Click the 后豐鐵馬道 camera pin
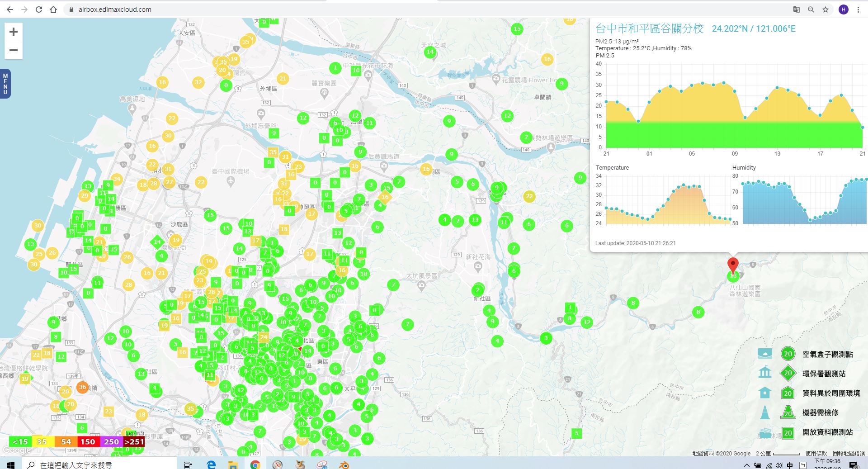Screen dimensions: 868x469 pyautogui.click(x=384, y=167)
